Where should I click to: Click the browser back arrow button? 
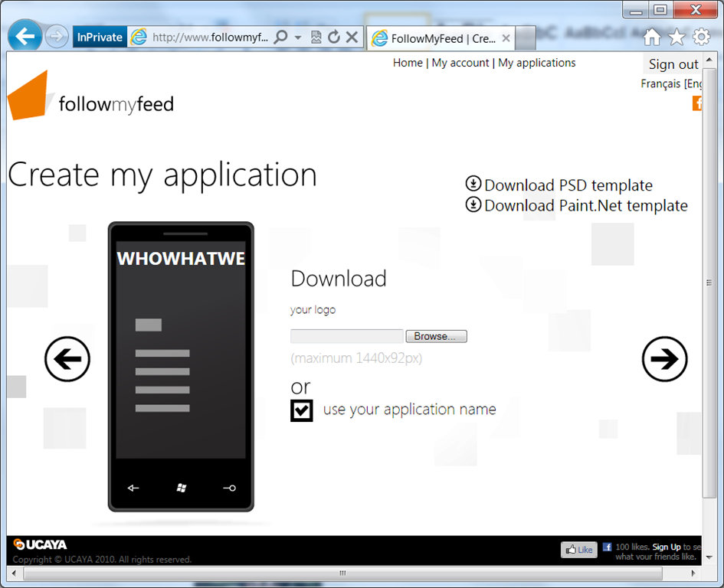click(26, 36)
